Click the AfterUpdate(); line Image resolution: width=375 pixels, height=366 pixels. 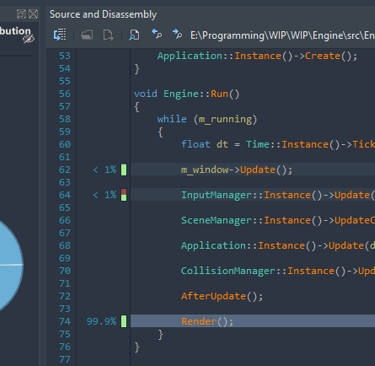click(x=222, y=296)
